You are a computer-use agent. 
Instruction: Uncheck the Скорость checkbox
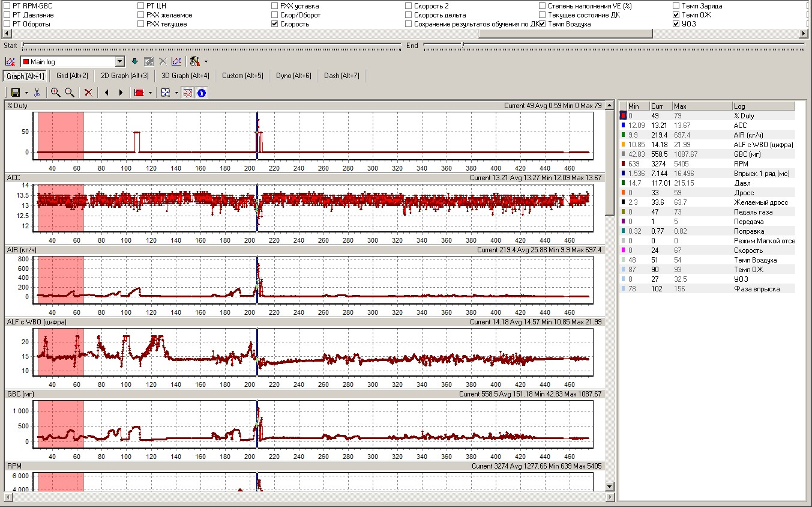(275, 24)
